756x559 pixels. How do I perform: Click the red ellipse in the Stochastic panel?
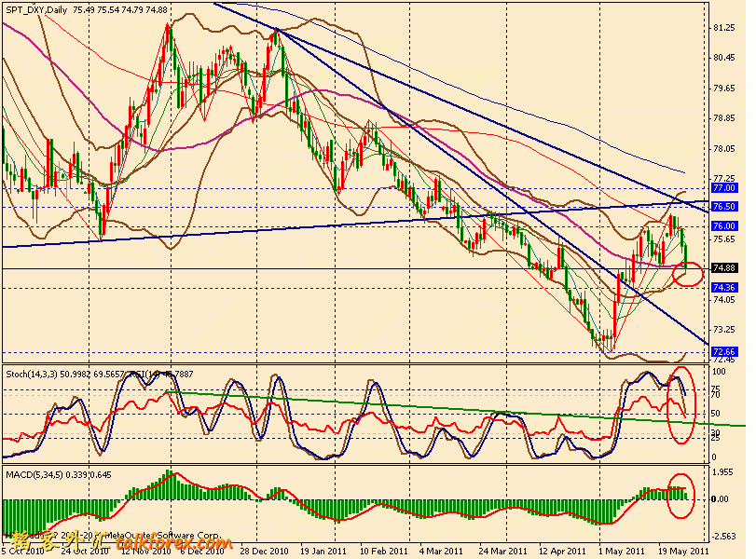point(681,406)
